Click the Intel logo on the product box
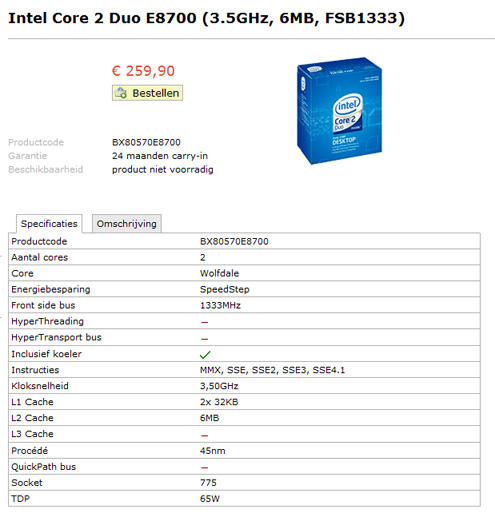This screenshot has width=495, height=517. coord(347,106)
